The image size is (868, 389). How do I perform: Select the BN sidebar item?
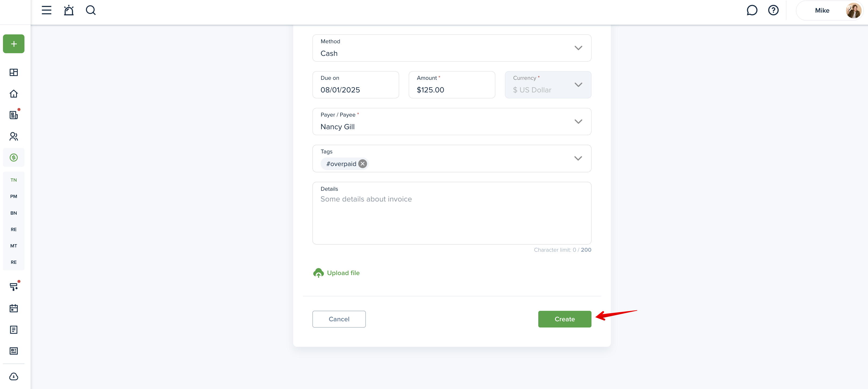(x=14, y=213)
